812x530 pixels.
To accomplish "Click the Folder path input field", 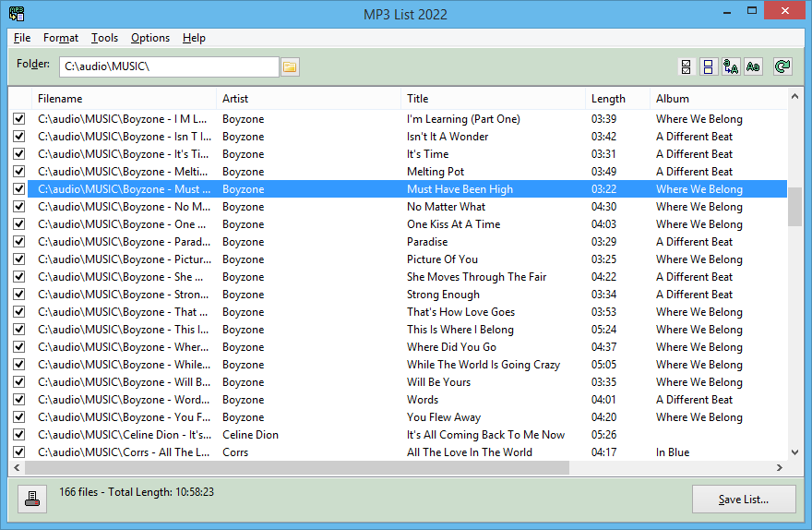I will (170, 66).
